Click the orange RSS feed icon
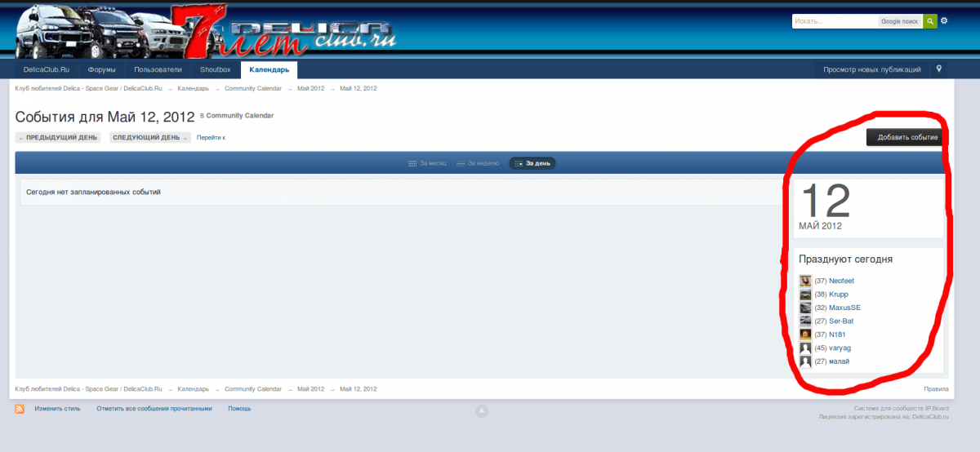 [x=20, y=409]
